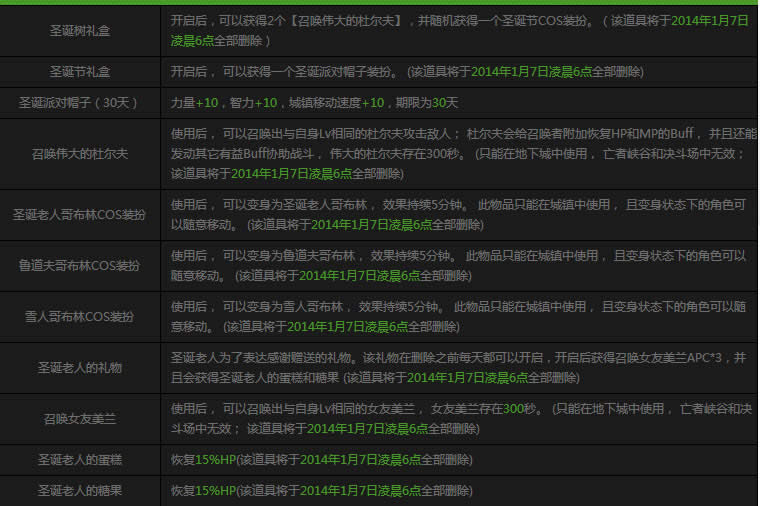Click green date in 圣诞节礼盒 row

pos(531,72)
